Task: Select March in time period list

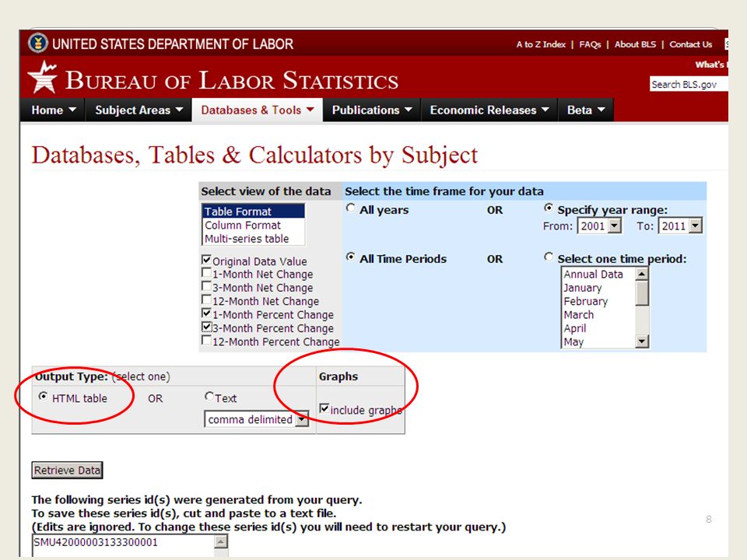Action: [x=598, y=315]
